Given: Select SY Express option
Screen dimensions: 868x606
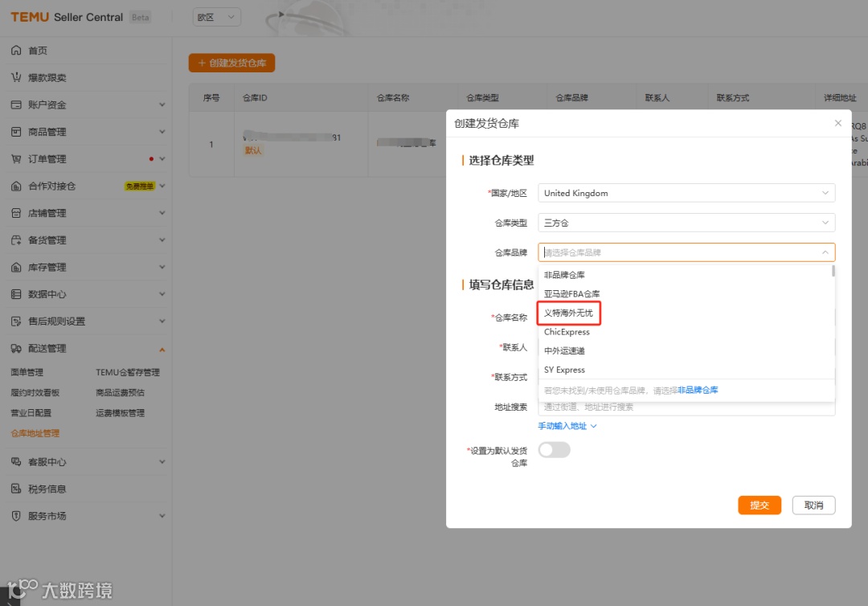Looking at the screenshot, I should [x=684, y=370].
